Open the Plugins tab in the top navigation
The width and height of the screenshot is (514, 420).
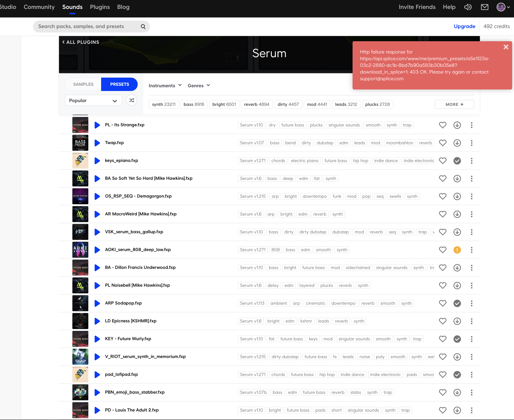click(100, 7)
